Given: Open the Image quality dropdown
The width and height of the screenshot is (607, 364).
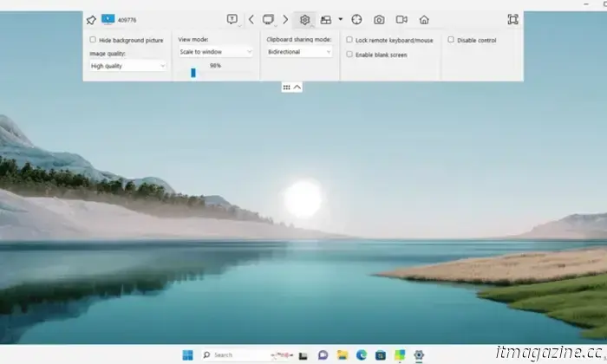Looking at the screenshot, I should coord(128,66).
